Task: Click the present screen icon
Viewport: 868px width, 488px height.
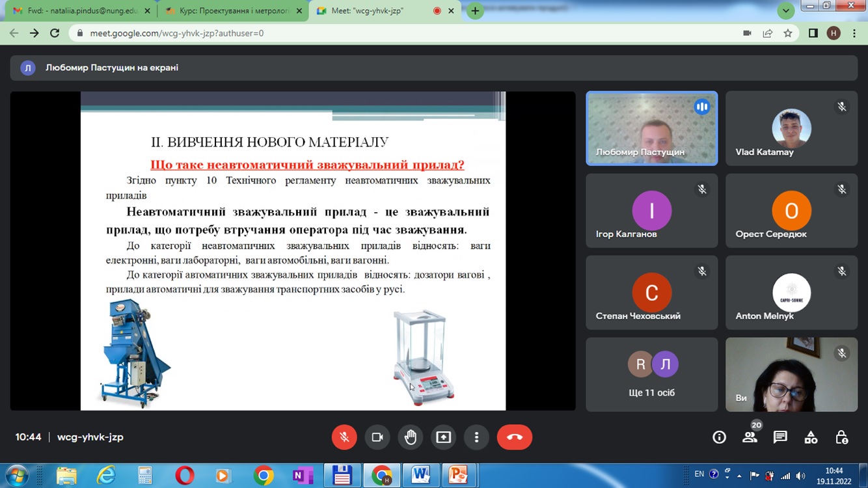Action: [x=443, y=437]
